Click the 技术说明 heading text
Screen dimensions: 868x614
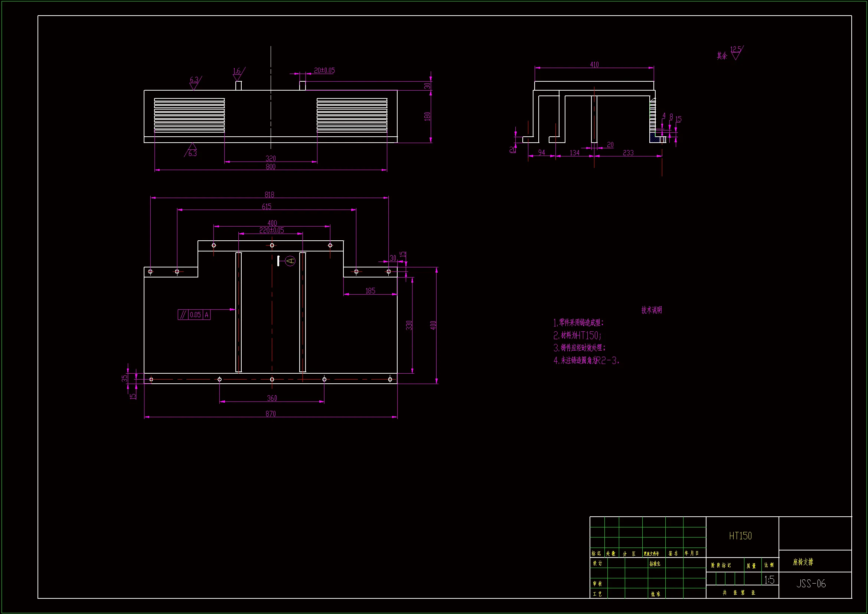652,310
